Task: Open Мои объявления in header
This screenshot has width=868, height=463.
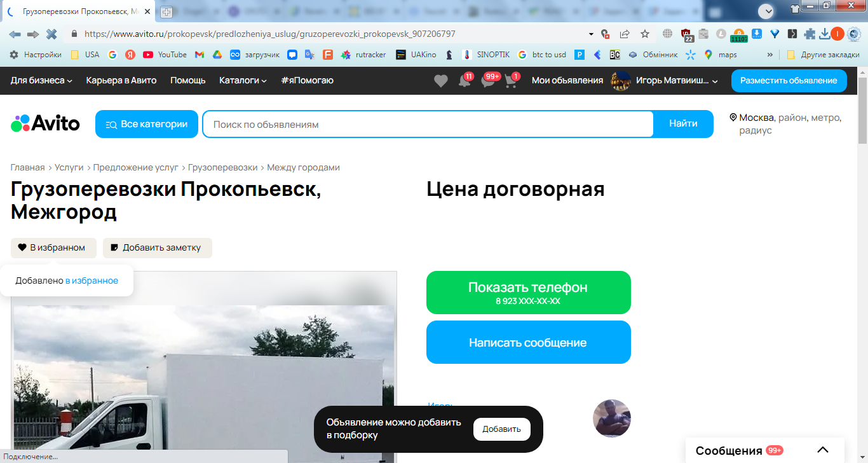Action: pos(567,81)
